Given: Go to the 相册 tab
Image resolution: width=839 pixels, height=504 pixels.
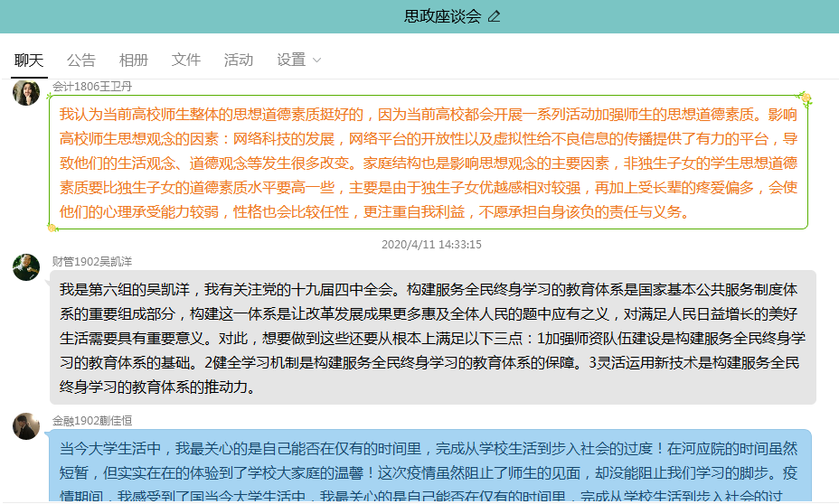Looking at the screenshot, I should coord(134,60).
